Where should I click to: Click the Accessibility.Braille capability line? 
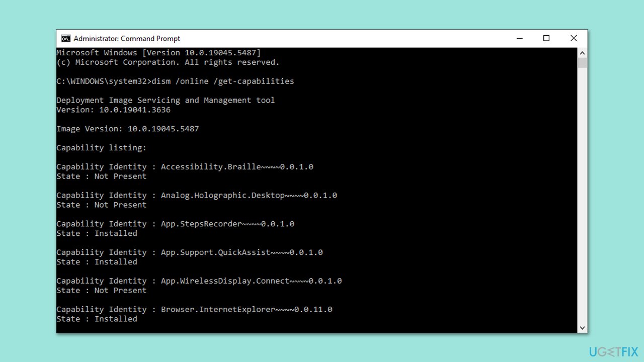pyautogui.click(x=185, y=166)
